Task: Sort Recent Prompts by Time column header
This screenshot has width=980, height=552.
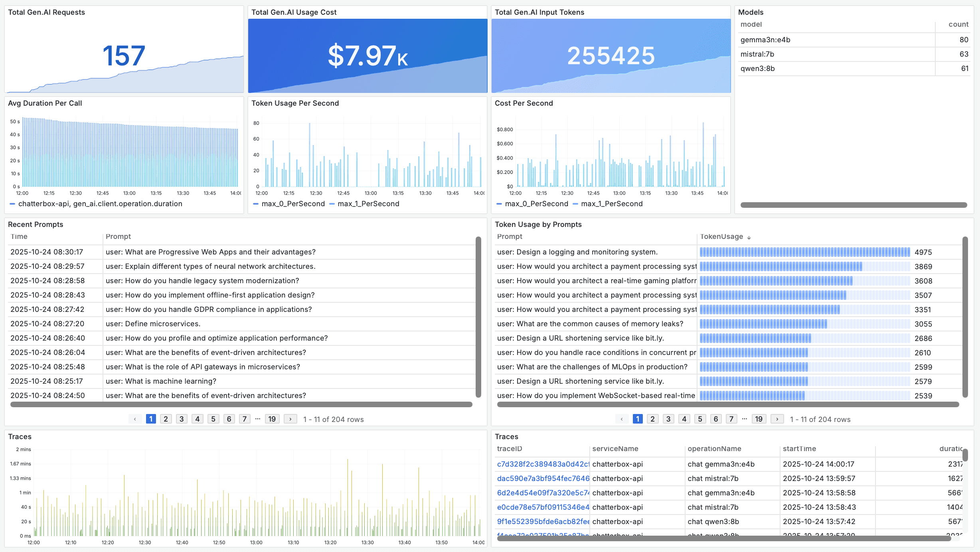Action: [x=19, y=237]
